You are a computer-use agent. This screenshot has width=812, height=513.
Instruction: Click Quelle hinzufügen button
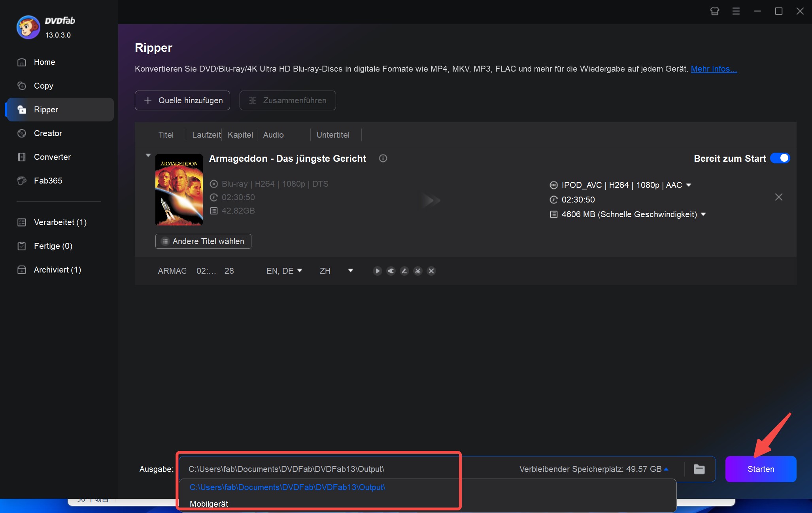182,100
